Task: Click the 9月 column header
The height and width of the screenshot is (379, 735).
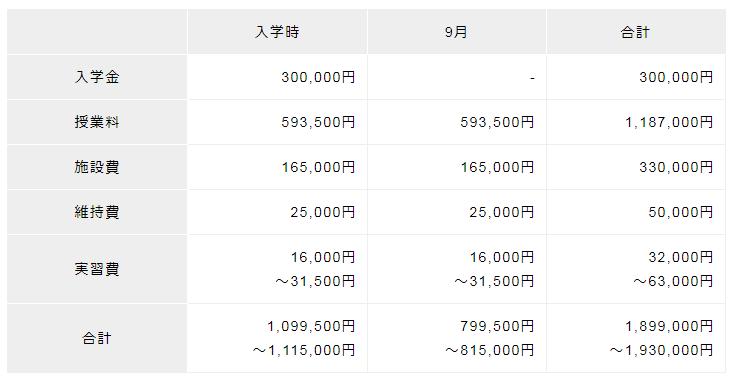Action: [x=457, y=31]
